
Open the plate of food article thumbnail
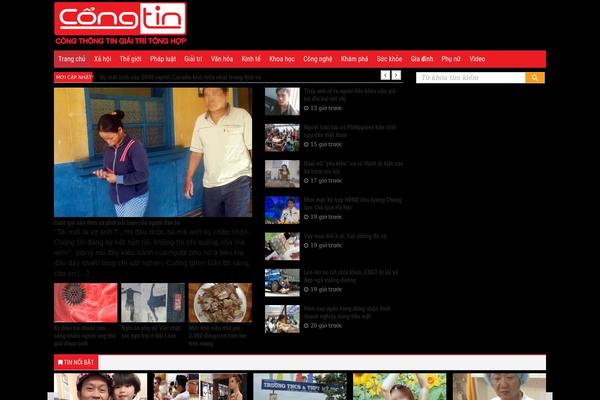(x=220, y=303)
